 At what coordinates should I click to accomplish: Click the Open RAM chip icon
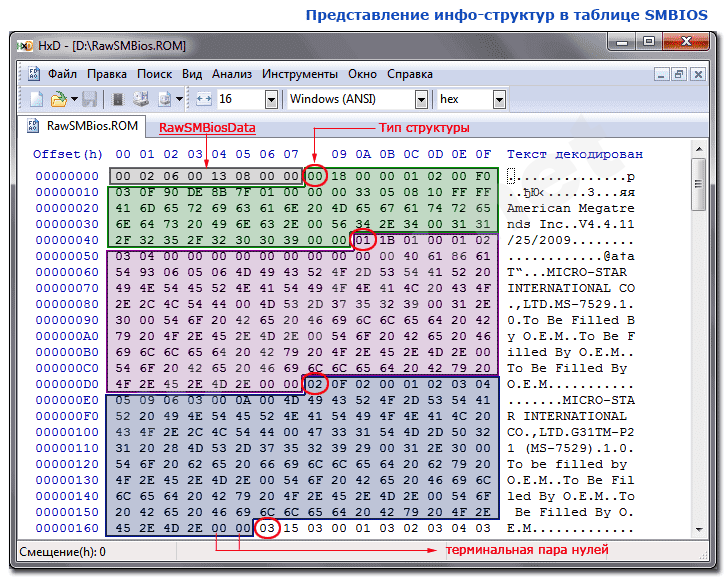[118, 99]
